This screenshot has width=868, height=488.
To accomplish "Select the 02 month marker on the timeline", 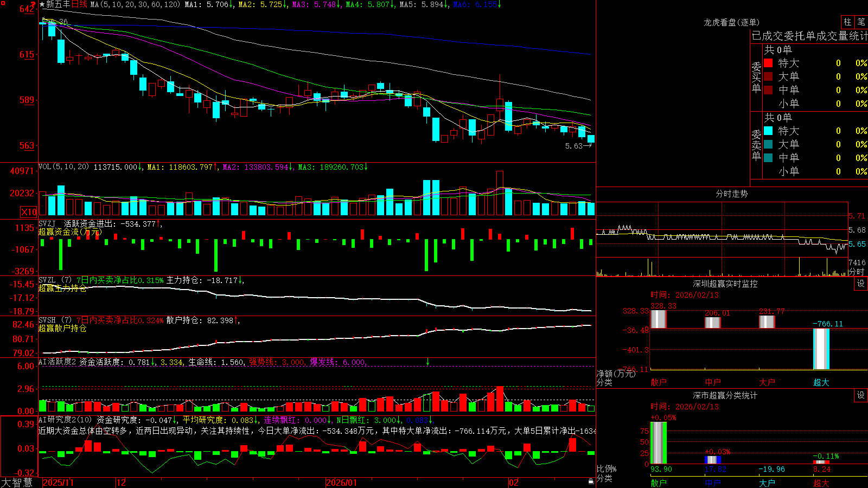I will pos(514,483).
